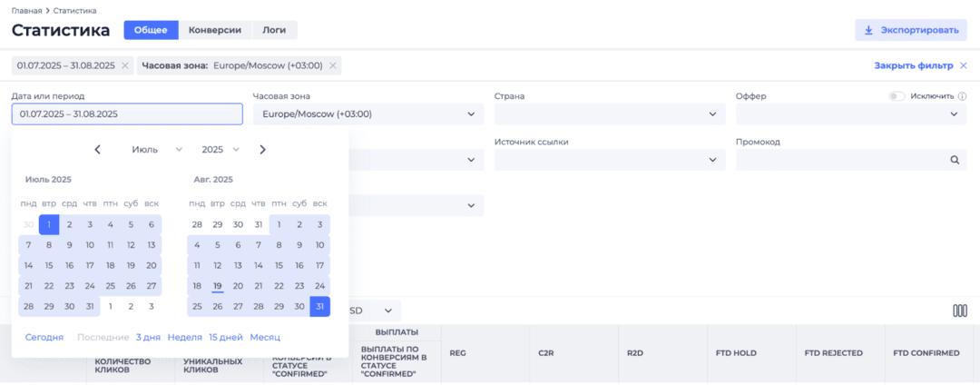The height and width of the screenshot is (385, 980).
Task: Click the Экспортировать button
Action: pos(911,30)
